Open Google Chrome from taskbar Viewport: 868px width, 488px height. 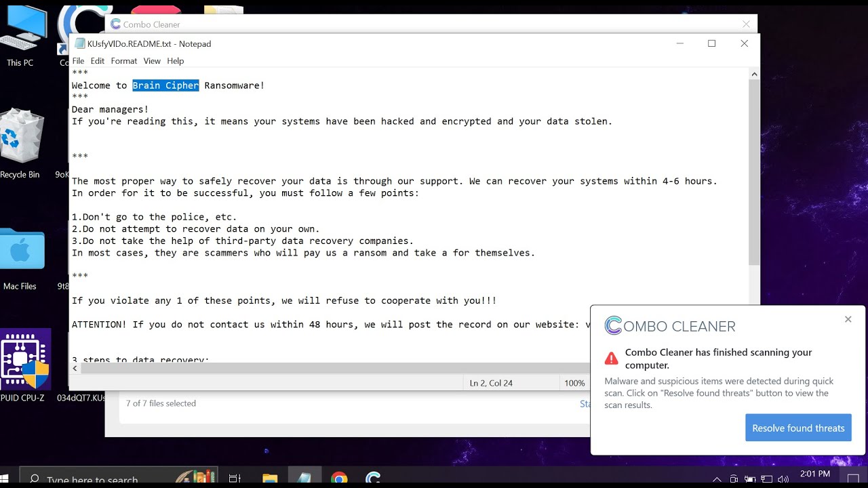coord(339,479)
